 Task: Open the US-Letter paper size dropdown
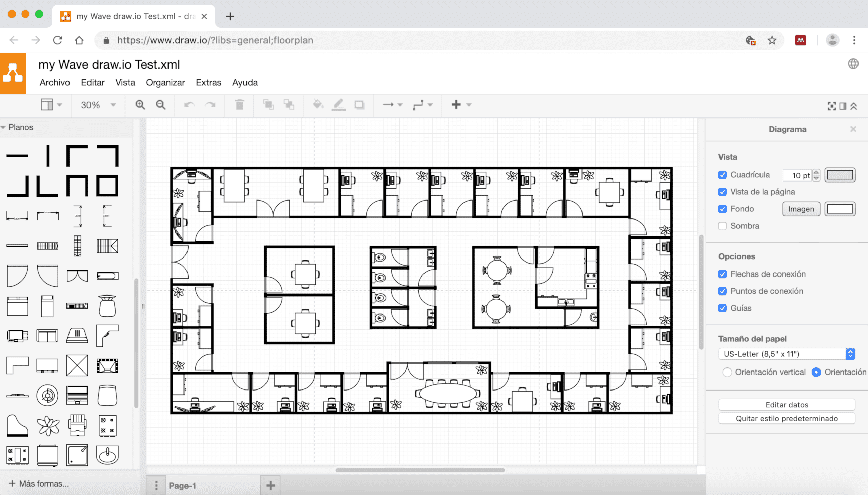(787, 354)
